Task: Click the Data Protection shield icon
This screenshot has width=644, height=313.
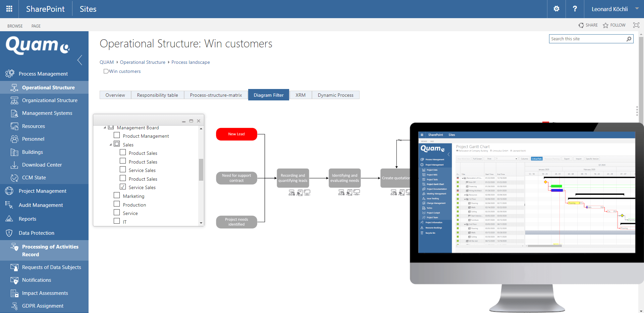Action: click(9, 233)
